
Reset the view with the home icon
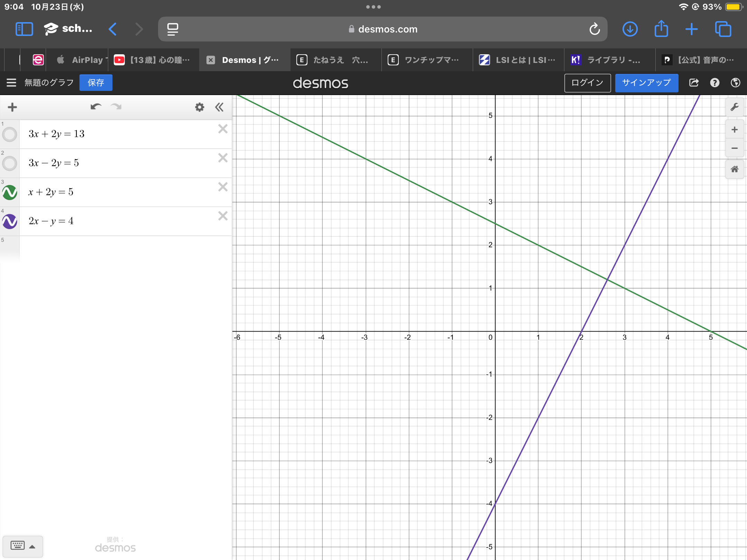click(734, 169)
